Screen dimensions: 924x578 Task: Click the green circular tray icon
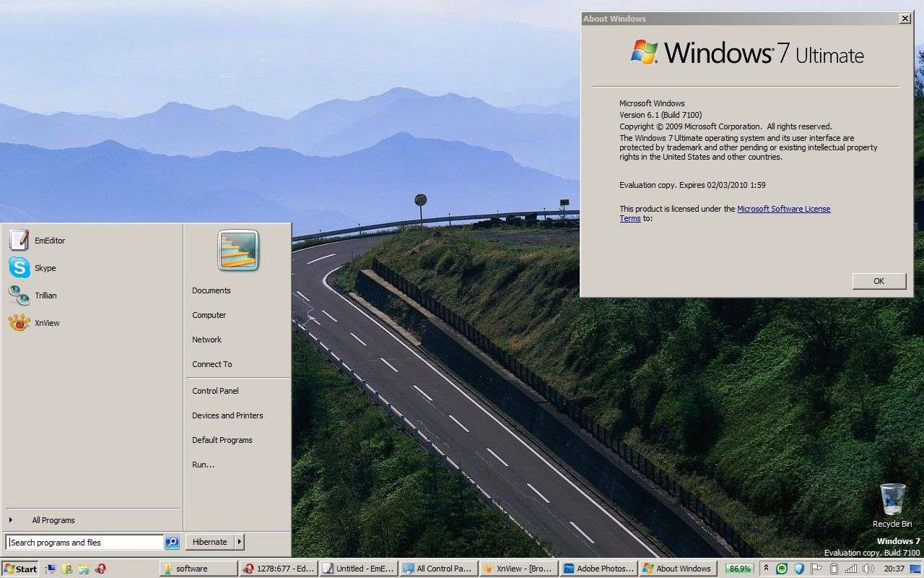pyautogui.click(x=781, y=569)
